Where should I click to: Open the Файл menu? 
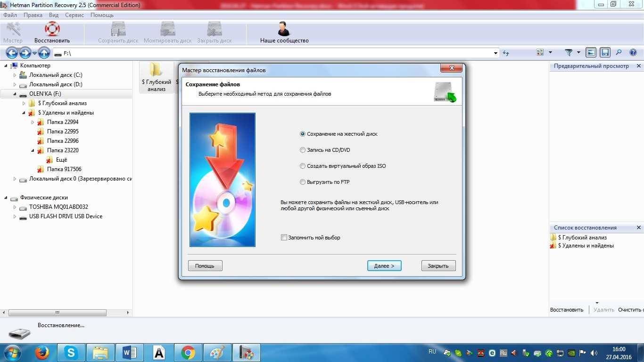[x=10, y=15]
